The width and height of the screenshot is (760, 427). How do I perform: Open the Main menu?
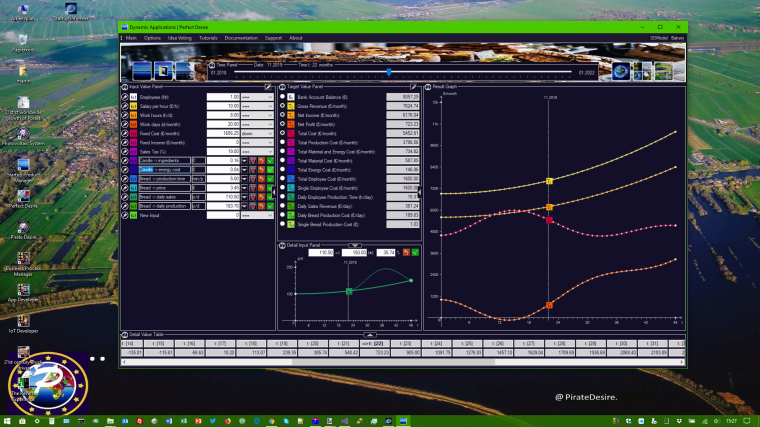[x=131, y=38]
